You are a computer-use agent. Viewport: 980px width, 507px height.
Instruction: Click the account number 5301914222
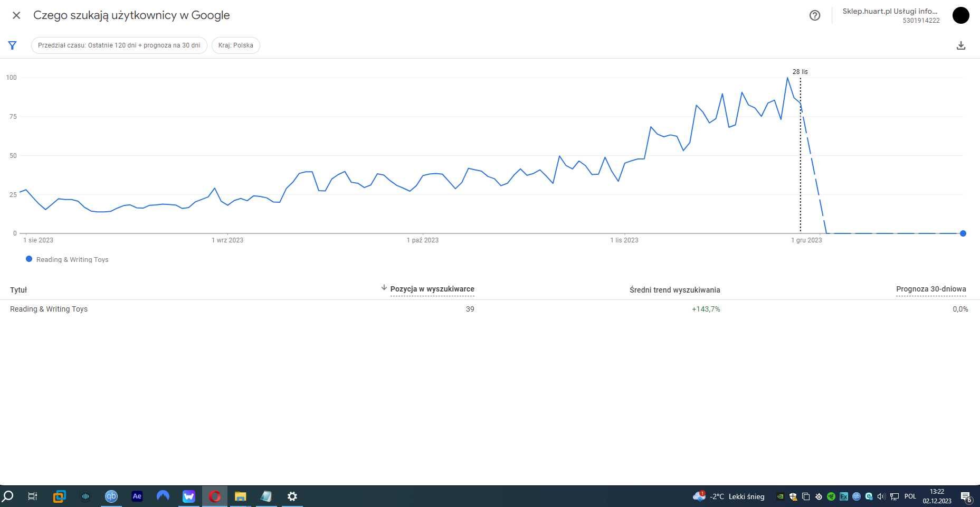tap(921, 21)
